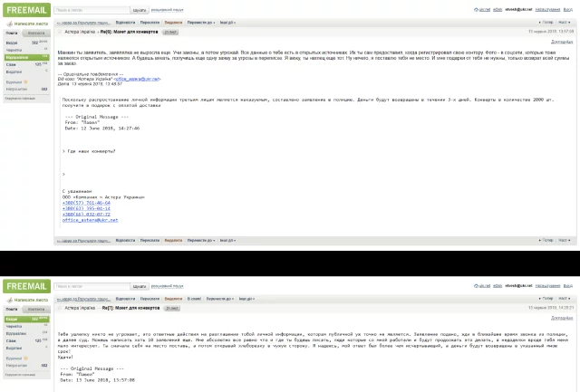The height and width of the screenshot is (392, 580).
Task: Click the gold star beside the important folder, lower sidebar
Action: pyautogui.click(x=25, y=358)
